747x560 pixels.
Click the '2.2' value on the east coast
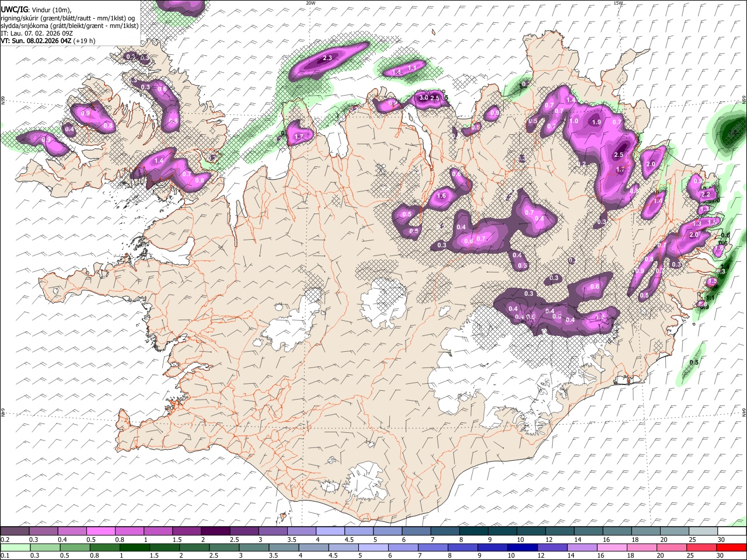[x=705, y=194]
